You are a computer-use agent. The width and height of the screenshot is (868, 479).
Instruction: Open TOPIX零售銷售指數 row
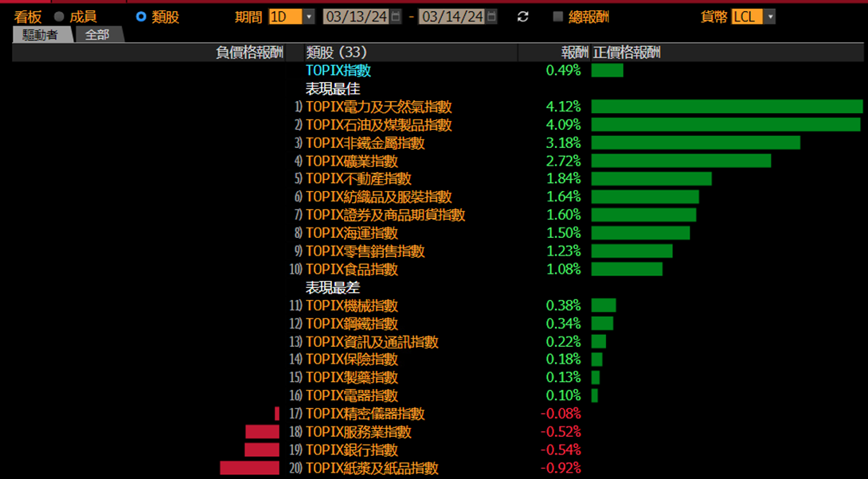(x=366, y=251)
